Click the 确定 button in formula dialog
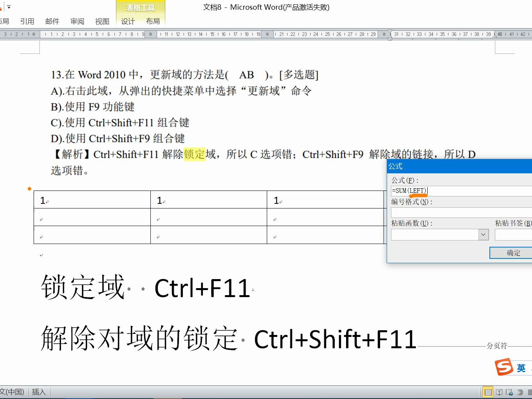 point(511,253)
